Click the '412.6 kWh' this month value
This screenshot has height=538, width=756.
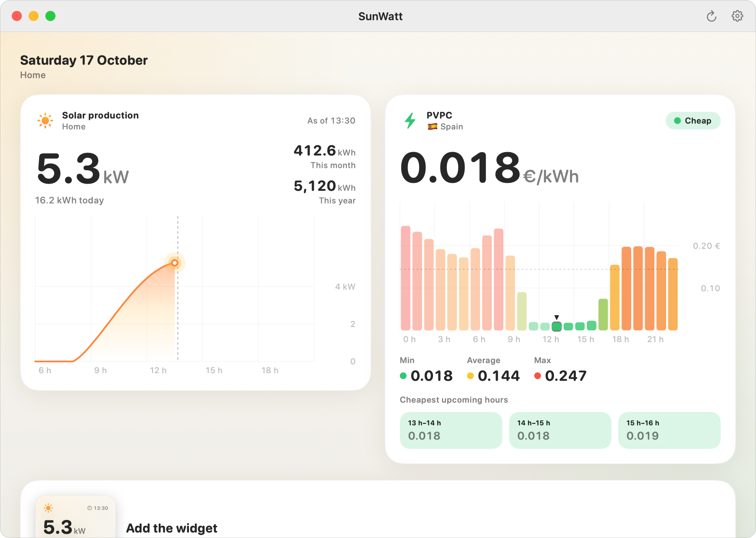click(325, 150)
